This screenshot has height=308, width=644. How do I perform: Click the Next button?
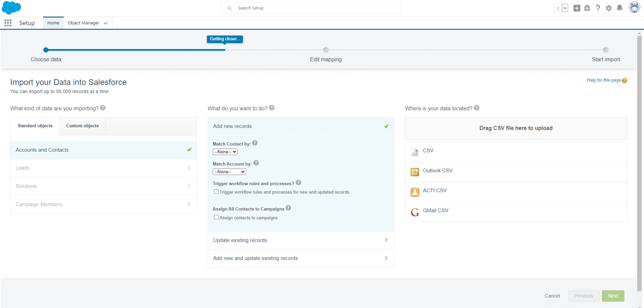pyautogui.click(x=613, y=296)
